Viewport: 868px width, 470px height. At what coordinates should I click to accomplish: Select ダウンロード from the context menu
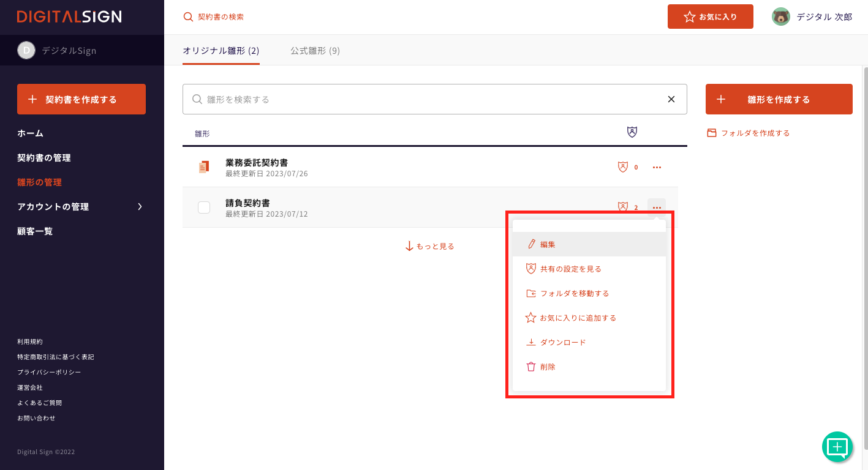(x=562, y=343)
